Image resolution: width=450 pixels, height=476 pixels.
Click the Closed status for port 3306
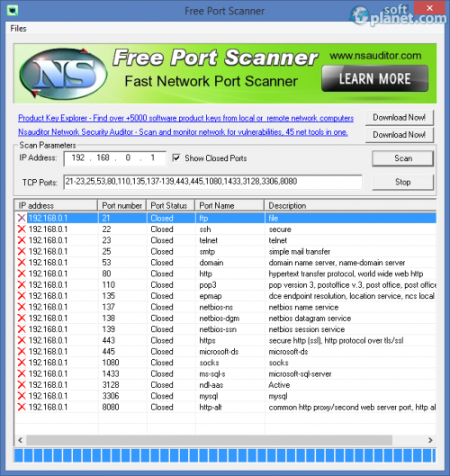point(162,396)
